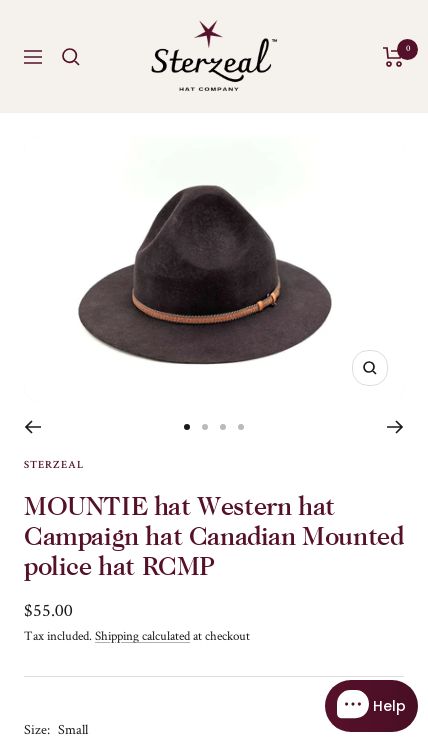Select the fourth carousel dot

coord(241,427)
